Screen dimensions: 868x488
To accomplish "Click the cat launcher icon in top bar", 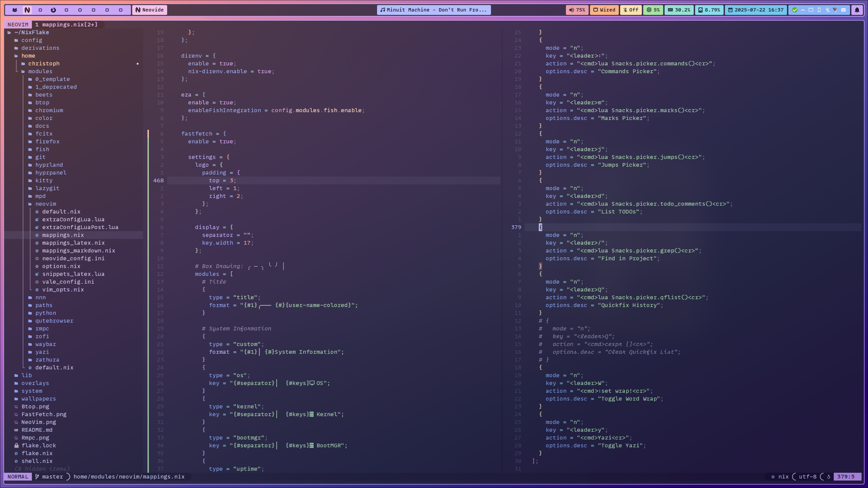I will pos(15,10).
